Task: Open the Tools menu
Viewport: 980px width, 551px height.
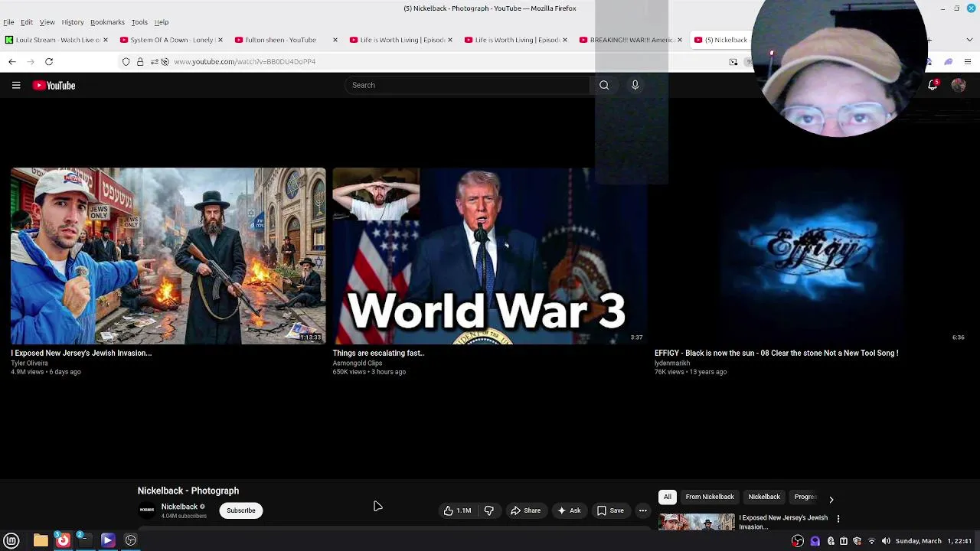Action: (139, 22)
